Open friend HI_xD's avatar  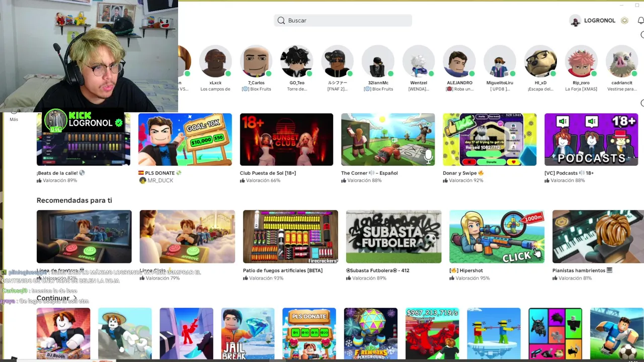click(x=540, y=62)
